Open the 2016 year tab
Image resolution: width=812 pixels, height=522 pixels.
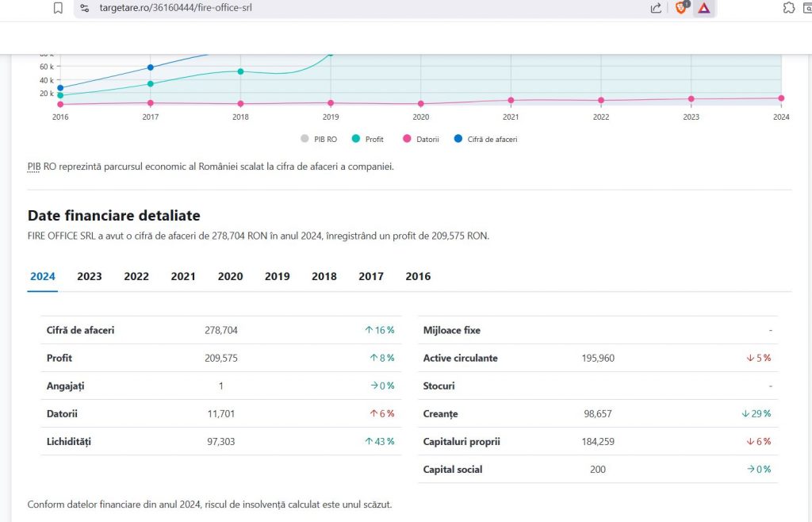[x=418, y=277]
